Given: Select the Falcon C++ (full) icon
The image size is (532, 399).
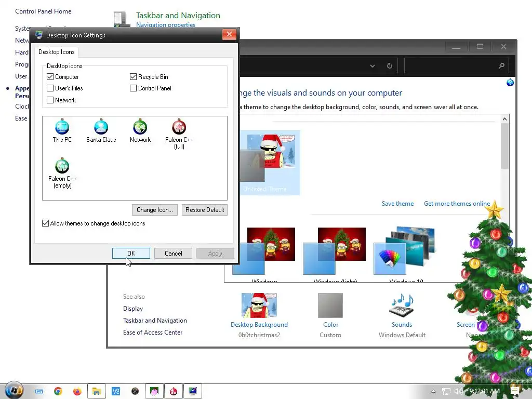Looking at the screenshot, I should point(179,134).
